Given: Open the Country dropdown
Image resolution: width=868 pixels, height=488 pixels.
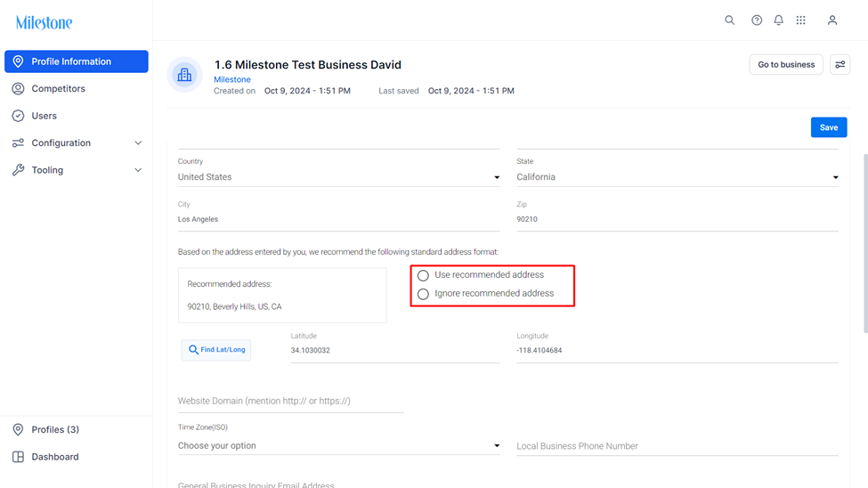Looking at the screenshot, I should (338, 177).
